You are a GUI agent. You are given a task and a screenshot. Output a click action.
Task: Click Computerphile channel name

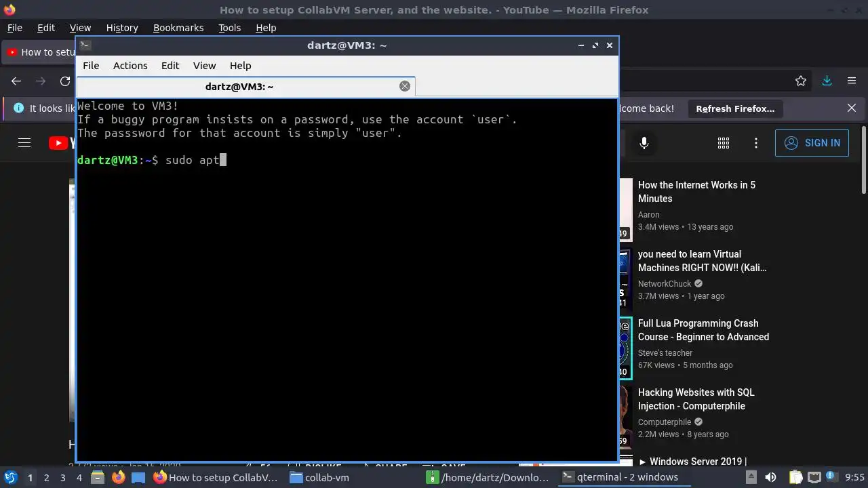[x=665, y=422]
